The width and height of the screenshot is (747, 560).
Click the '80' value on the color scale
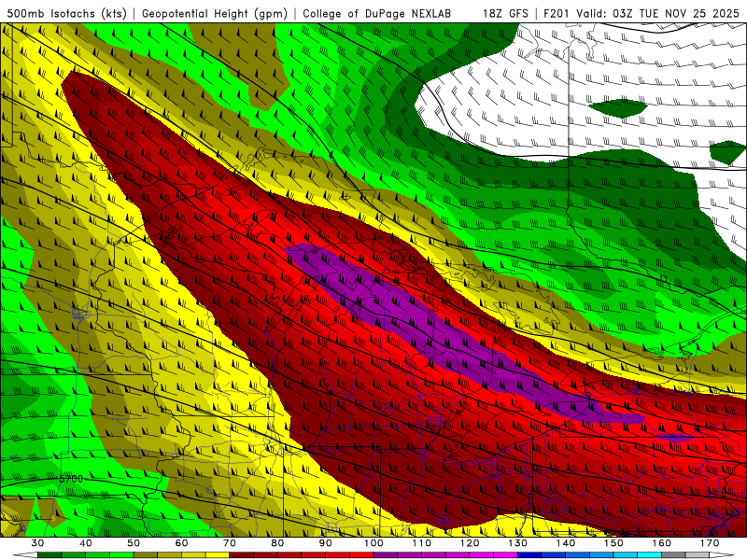point(277,543)
